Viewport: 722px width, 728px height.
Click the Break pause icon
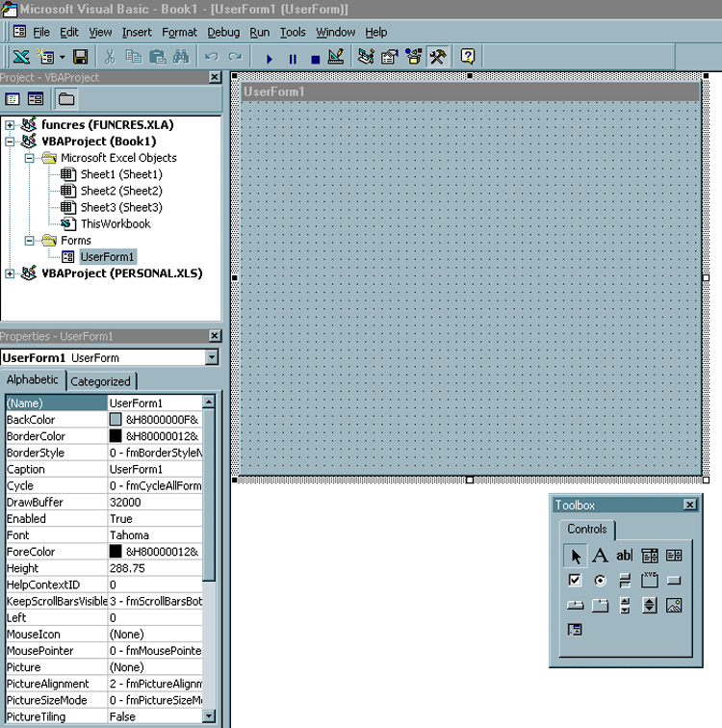tap(293, 59)
